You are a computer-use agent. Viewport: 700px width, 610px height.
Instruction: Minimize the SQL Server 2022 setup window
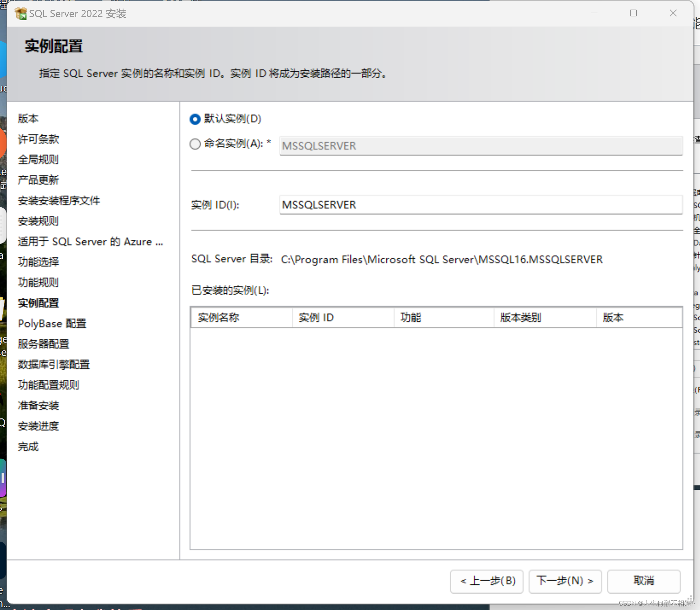point(594,13)
